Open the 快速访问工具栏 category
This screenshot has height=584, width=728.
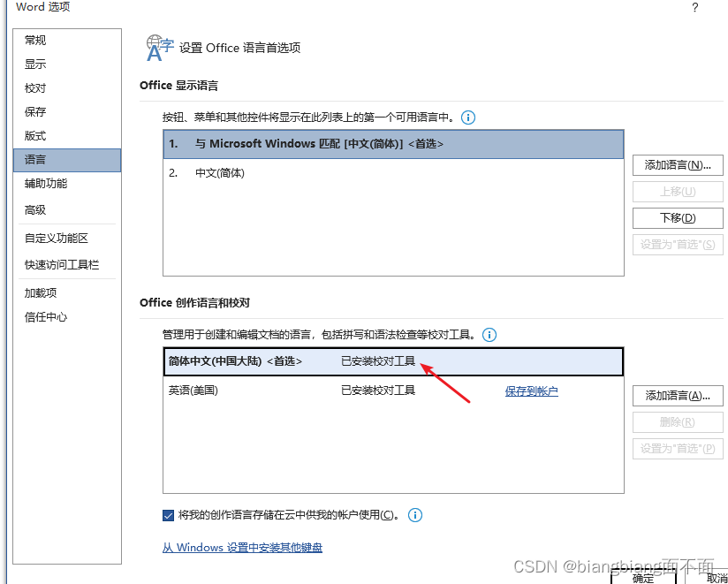[x=67, y=265]
